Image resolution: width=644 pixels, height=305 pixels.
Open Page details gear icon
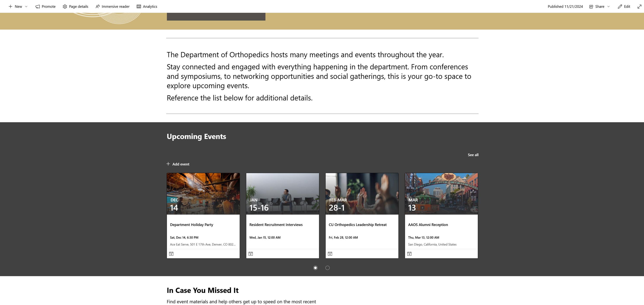click(65, 6)
